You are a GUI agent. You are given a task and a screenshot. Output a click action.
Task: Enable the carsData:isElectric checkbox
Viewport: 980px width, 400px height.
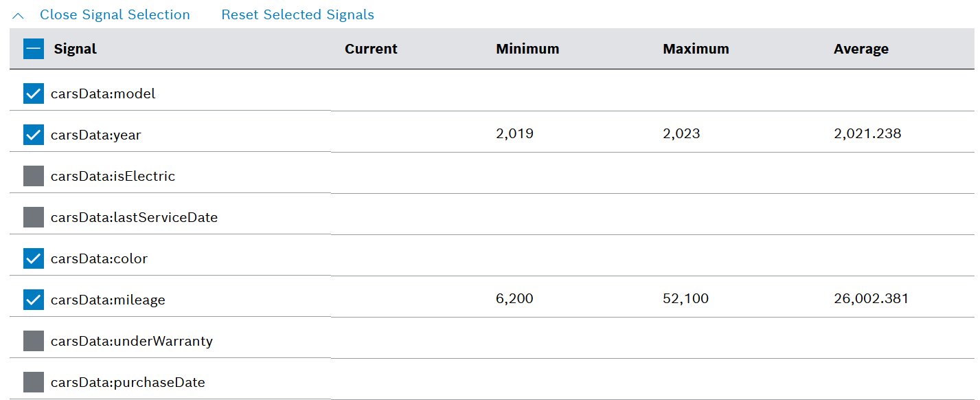[34, 176]
